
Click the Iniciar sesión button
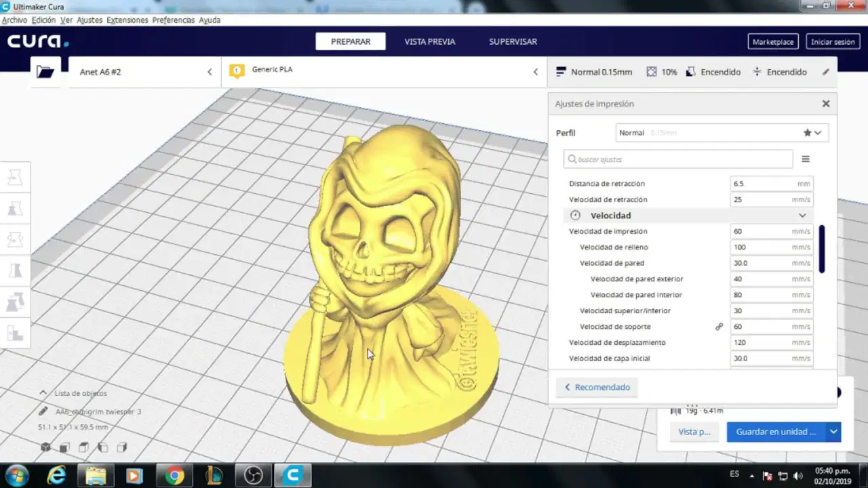[x=833, y=42]
